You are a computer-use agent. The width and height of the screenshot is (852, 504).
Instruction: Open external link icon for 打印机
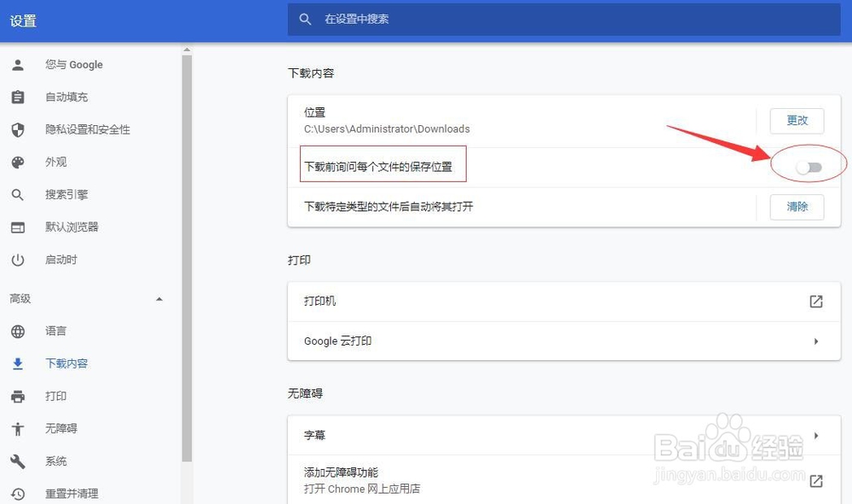tap(815, 301)
